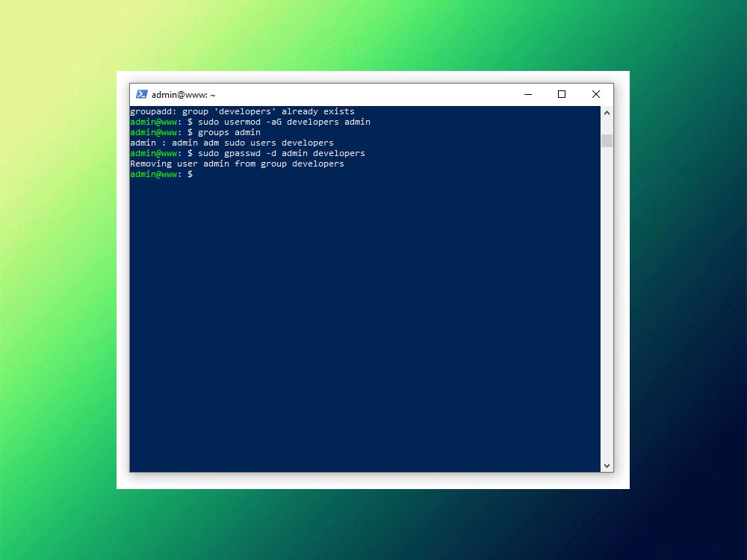Click the scrollbar down arrow
The image size is (747, 560).
point(607,465)
